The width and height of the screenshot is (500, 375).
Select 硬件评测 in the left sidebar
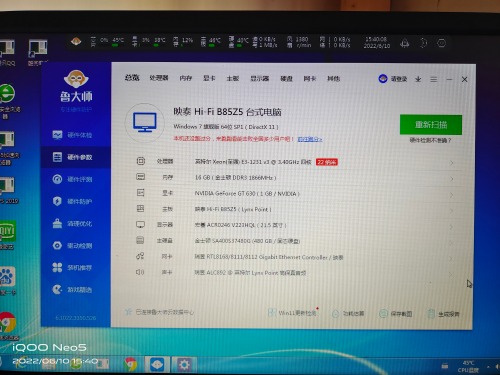coord(72,179)
